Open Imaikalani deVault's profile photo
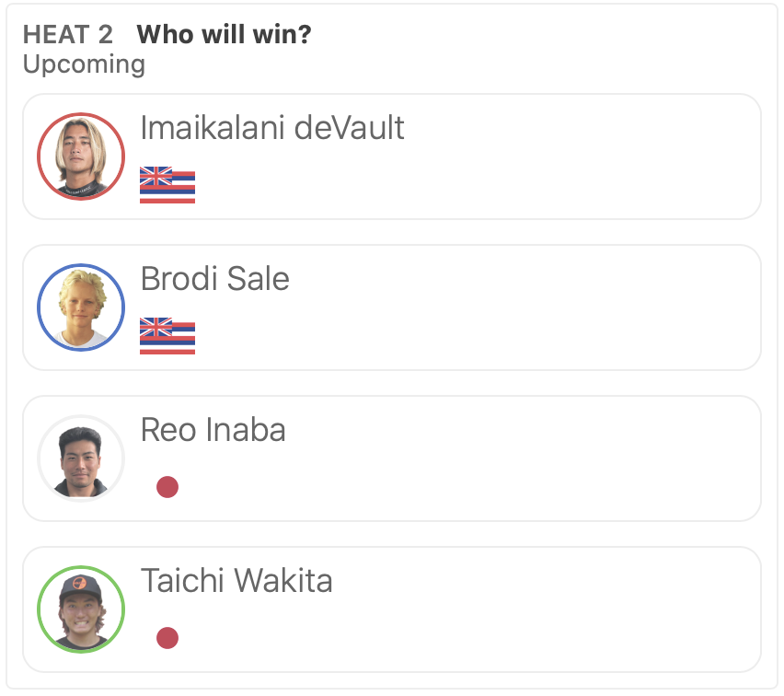 [81, 157]
